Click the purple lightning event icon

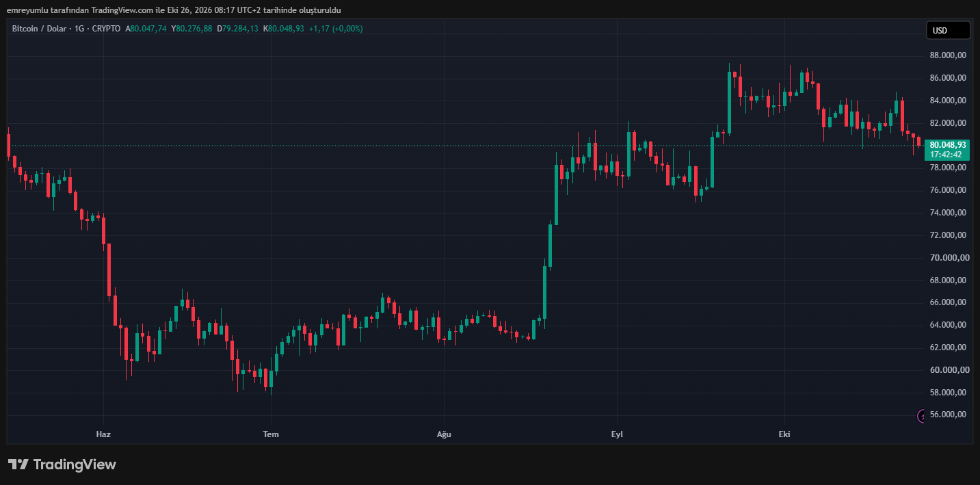click(x=921, y=416)
